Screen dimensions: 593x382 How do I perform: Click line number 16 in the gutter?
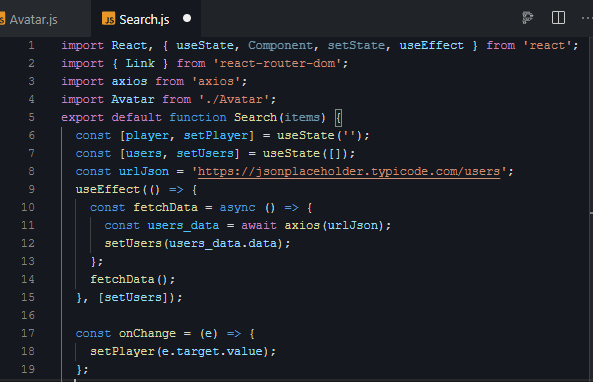28,315
